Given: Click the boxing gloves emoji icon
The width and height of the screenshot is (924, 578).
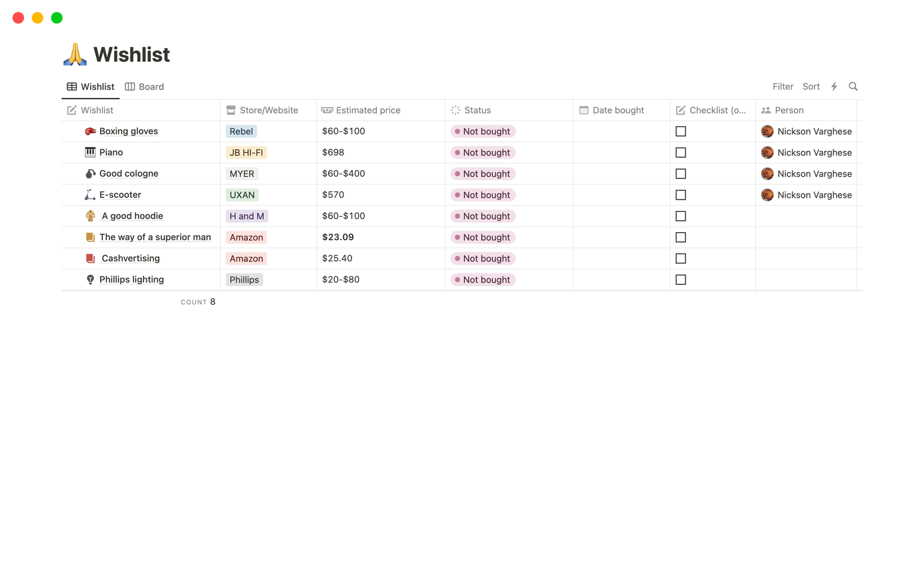Looking at the screenshot, I should 90,131.
